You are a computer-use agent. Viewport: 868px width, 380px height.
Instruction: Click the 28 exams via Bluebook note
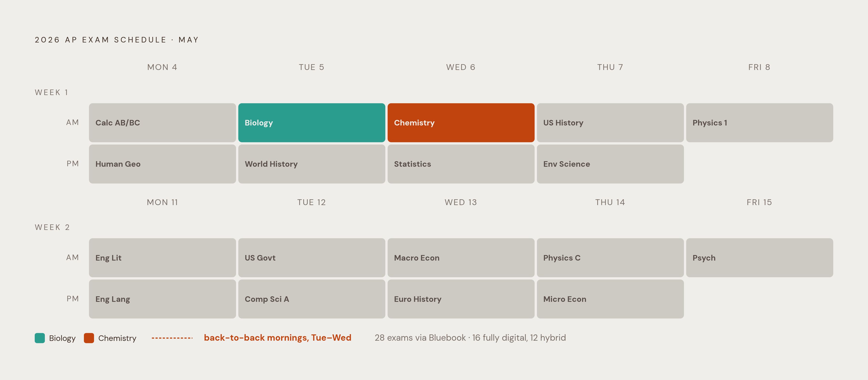click(470, 338)
